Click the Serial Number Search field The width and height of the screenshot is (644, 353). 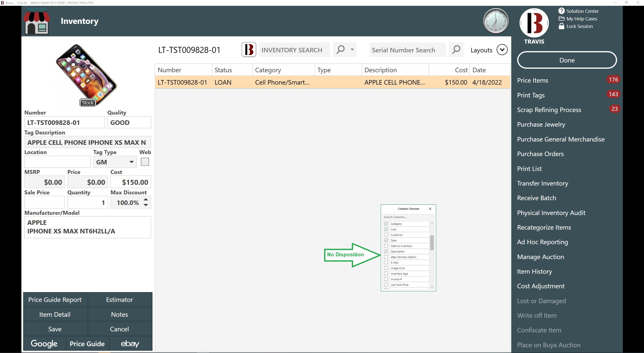407,50
